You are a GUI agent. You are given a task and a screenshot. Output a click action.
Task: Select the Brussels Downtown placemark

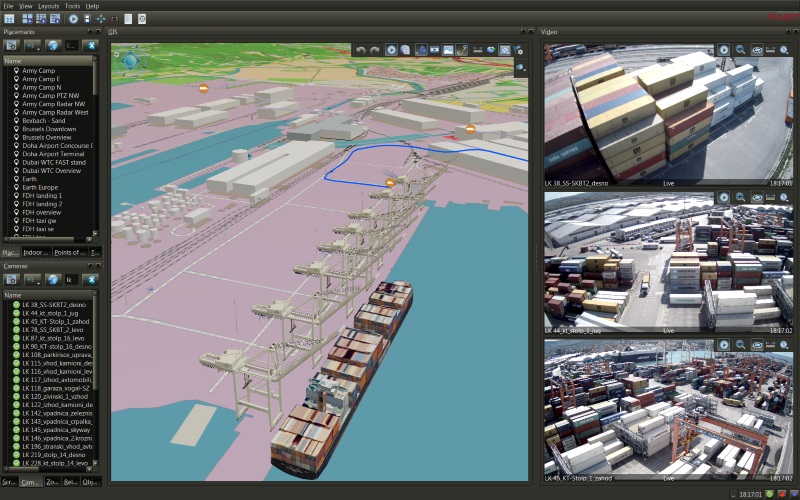click(48, 129)
